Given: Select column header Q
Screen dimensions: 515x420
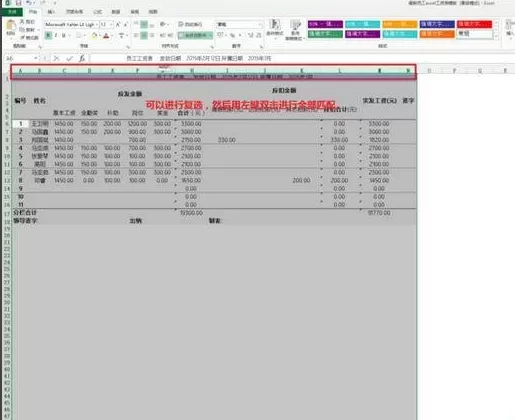Looking at the screenshot, I should click(x=480, y=71).
